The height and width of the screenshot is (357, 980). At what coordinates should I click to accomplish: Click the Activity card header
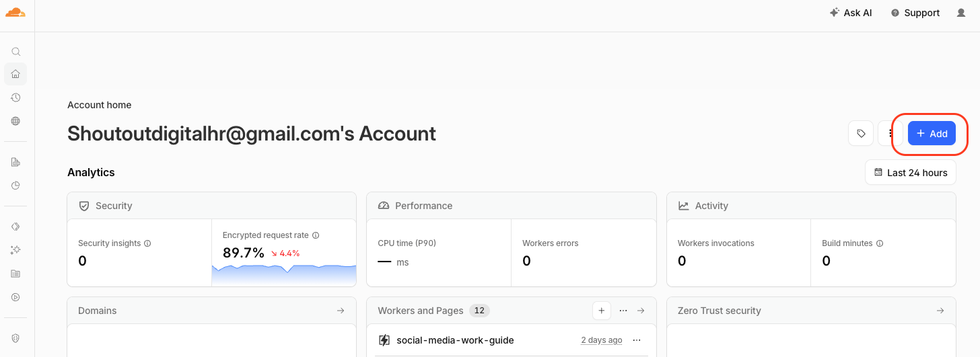tap(811, 206)
